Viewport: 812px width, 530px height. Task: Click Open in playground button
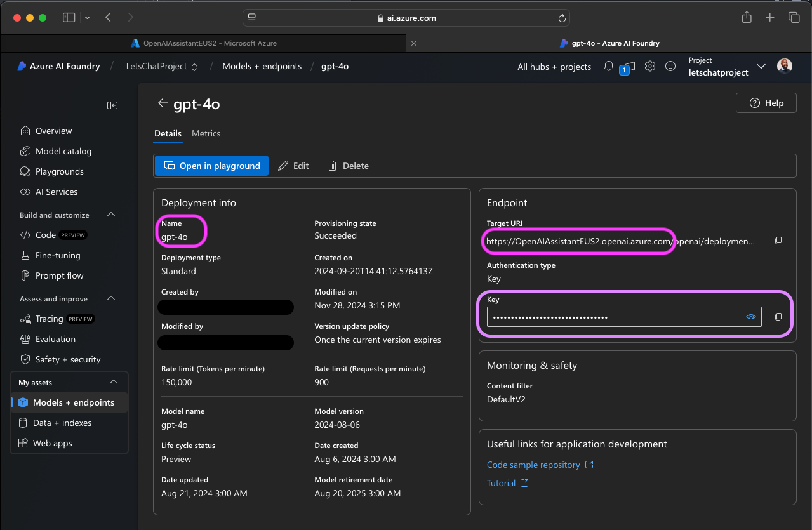tap(211, 166)
